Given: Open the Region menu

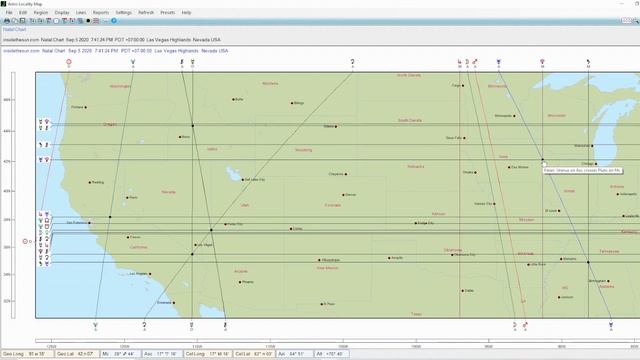Looking at the screenshot, I should click(40, 13).
